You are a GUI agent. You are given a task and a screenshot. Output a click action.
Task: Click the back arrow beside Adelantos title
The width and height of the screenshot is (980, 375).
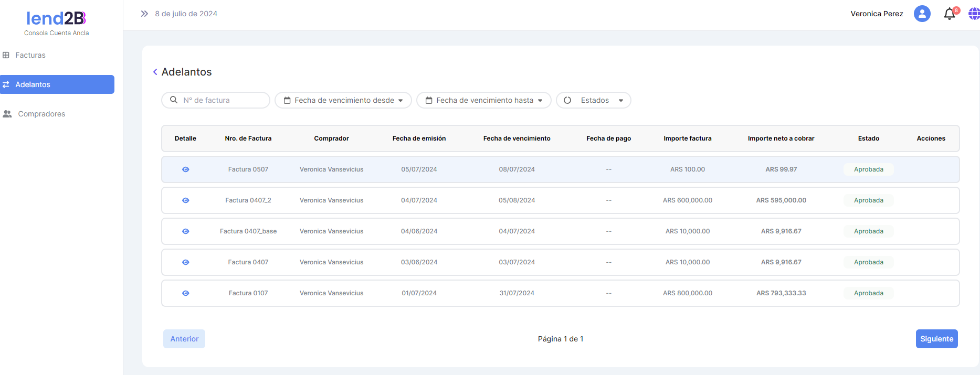[x=155, y=72]
